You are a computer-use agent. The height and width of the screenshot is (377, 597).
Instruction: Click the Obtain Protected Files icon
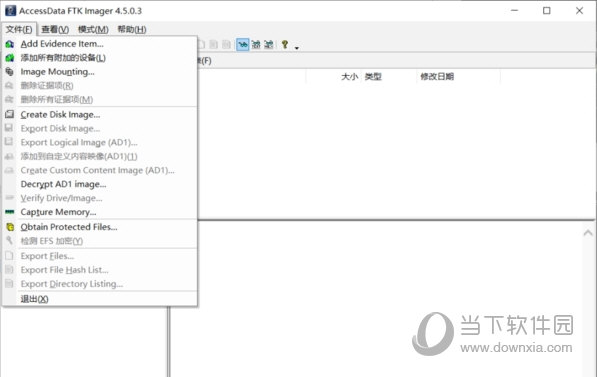click(10, 227)
